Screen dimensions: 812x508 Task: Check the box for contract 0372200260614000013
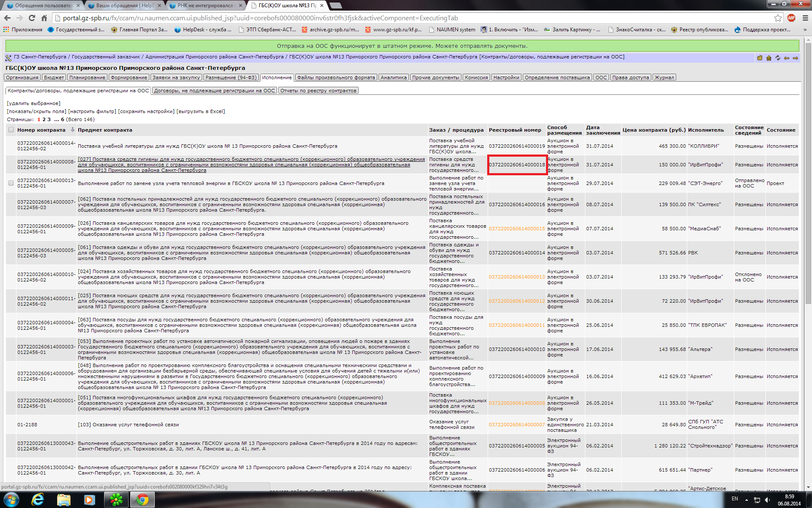pyautogui.click(x=11, y=183)
